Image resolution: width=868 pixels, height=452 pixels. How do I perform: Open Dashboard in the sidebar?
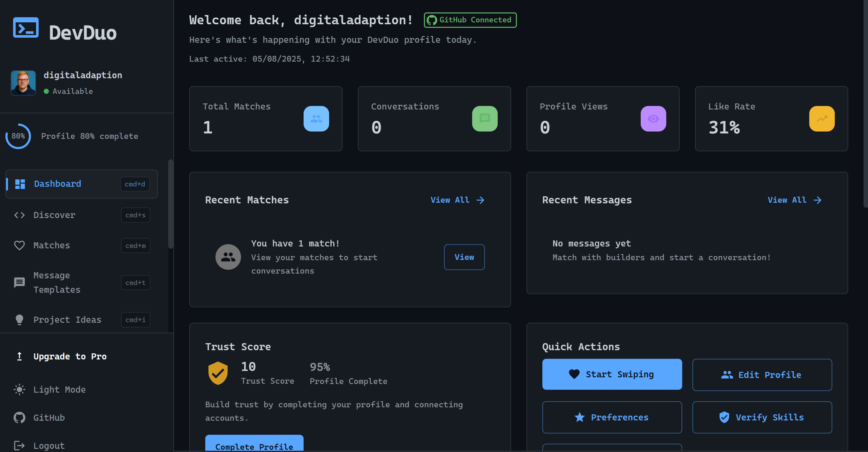point(81,184)
